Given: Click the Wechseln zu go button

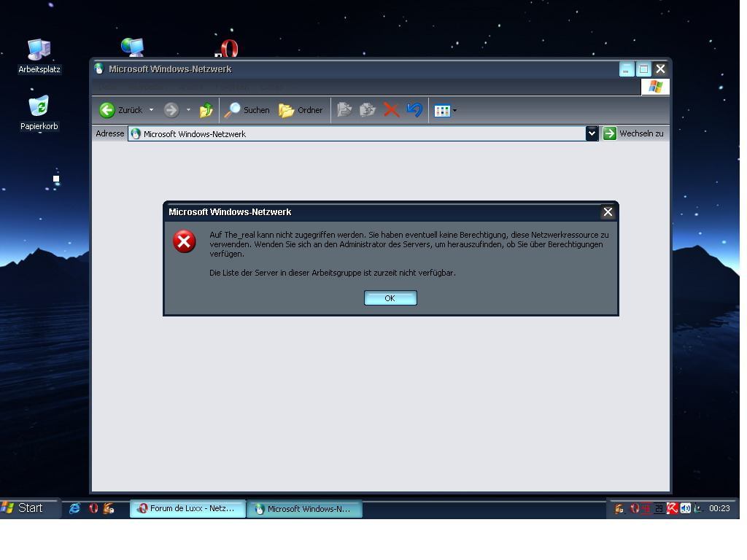Looking at the screenshot, I should coord(633,134).
